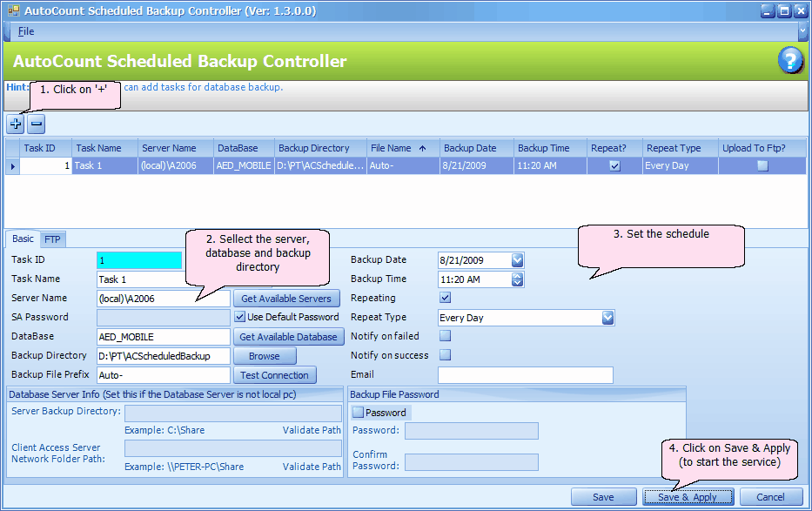
Task: Sort by Backup Time column header
Action: [x=551, y=148]
